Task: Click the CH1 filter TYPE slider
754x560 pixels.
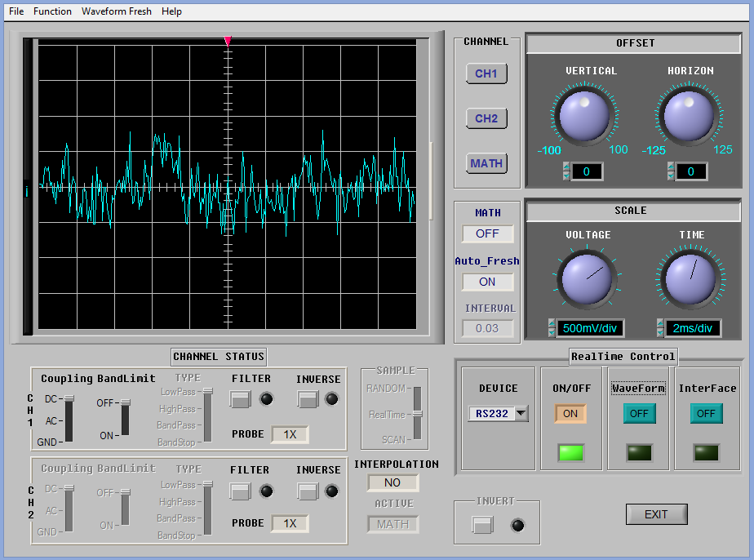Action: pyautogui.click(x=208, y=416)
